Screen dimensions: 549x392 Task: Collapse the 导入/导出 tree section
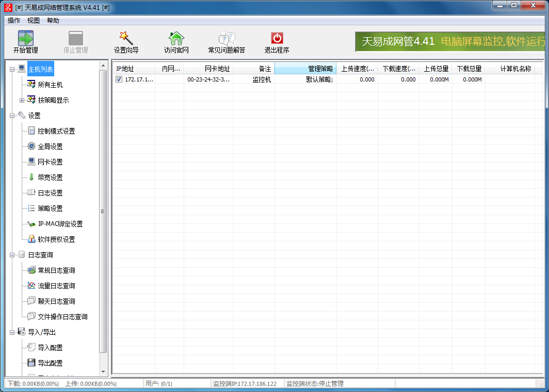point(12,332)
